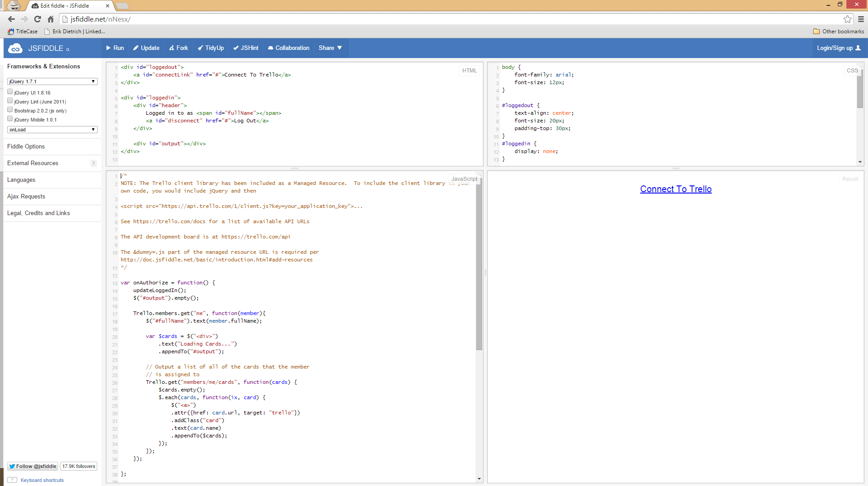Click the CSS panel label

(x=852, y=71)
